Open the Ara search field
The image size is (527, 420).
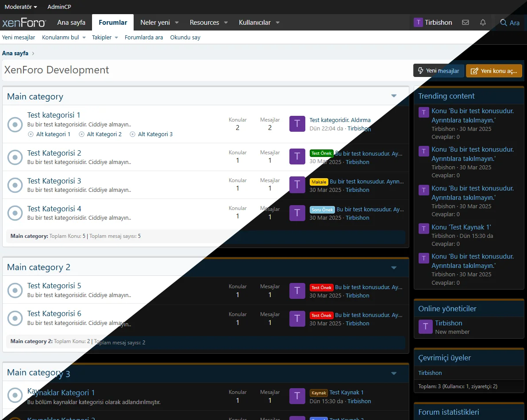click(x=510, y=23)
